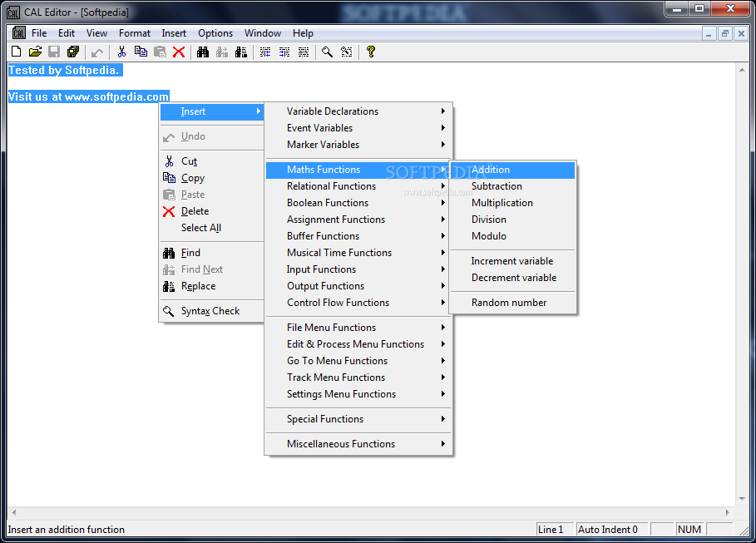Open the Format menu

tap(135, 32)
